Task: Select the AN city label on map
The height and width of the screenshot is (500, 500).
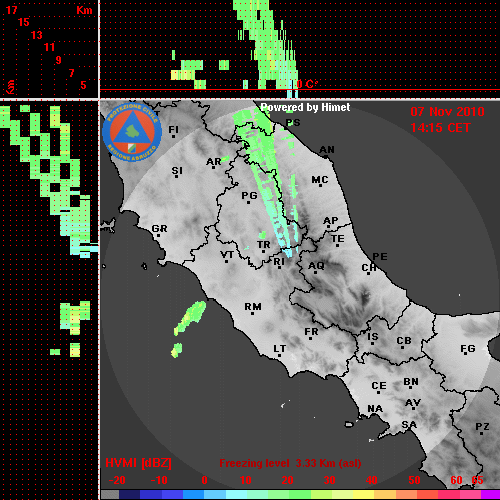Action: (327, 150)
